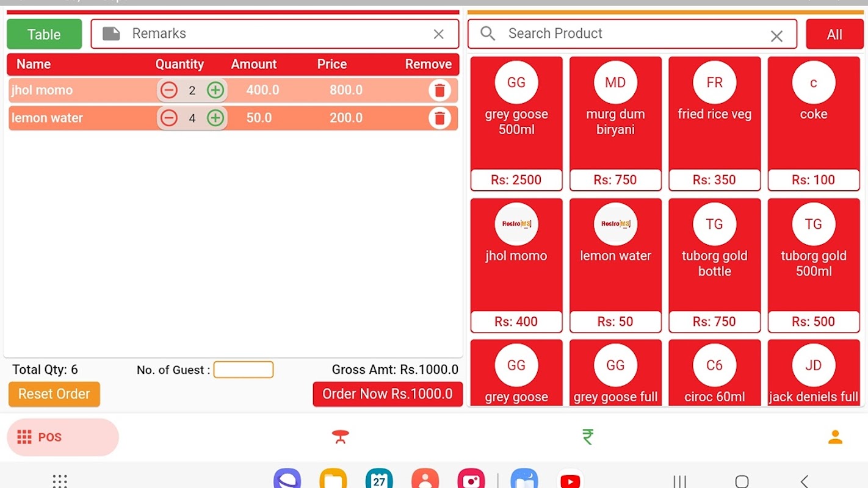
Task: Click the logo on lemon water product card
Action: coord(615,224)
